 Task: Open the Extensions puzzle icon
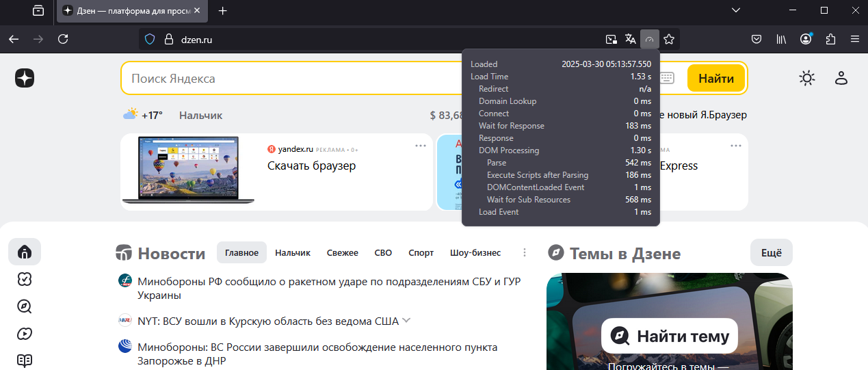click(x=831, y=40)
